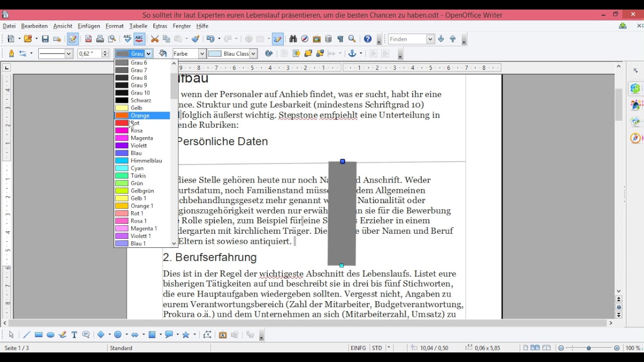This screenshot has width=644, height=362.
Task: Click the zoom slider handle
Action: point(589,348)
